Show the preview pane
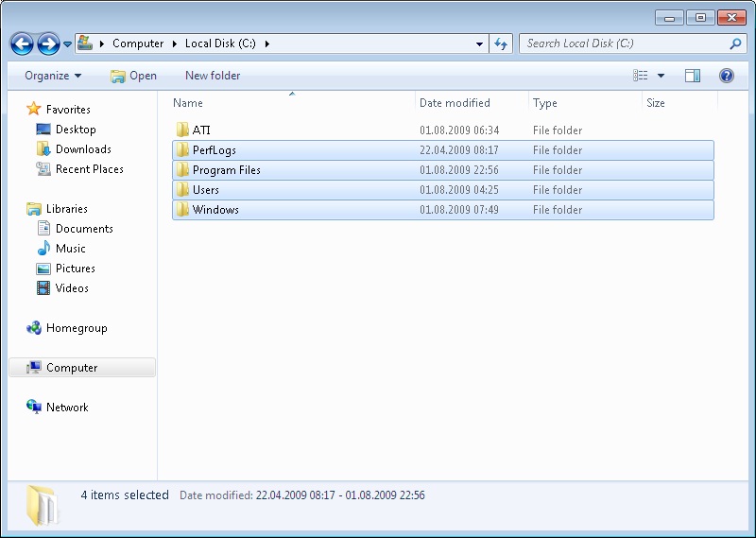This screenshot has height=538, width=756. point(693,76)
